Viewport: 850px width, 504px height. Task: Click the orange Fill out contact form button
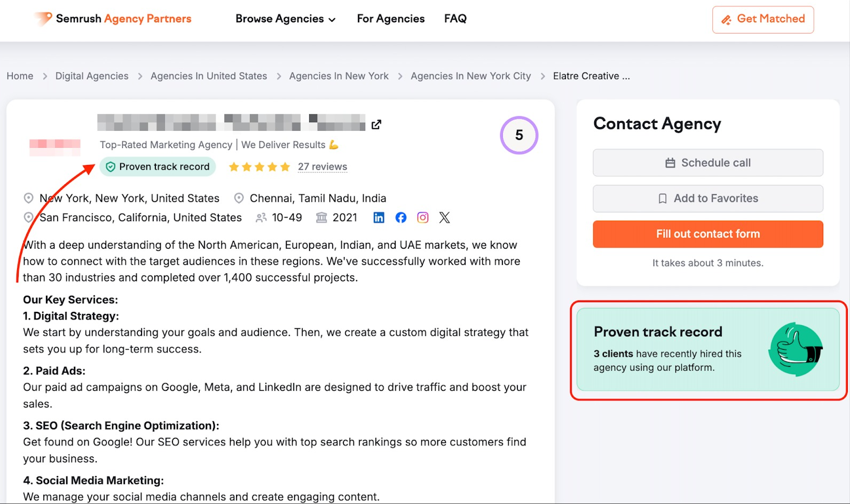point(707,234)
